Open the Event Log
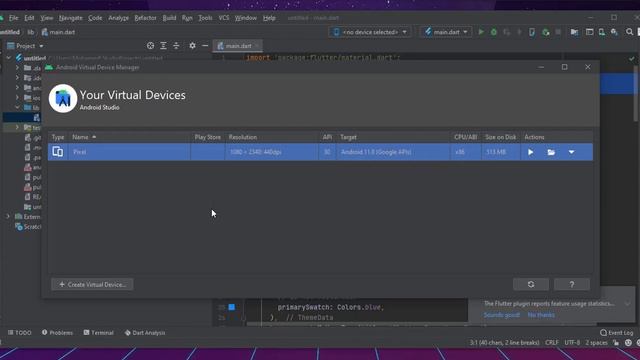Viewport: 640px width, 360px height. tap(616, 333)
